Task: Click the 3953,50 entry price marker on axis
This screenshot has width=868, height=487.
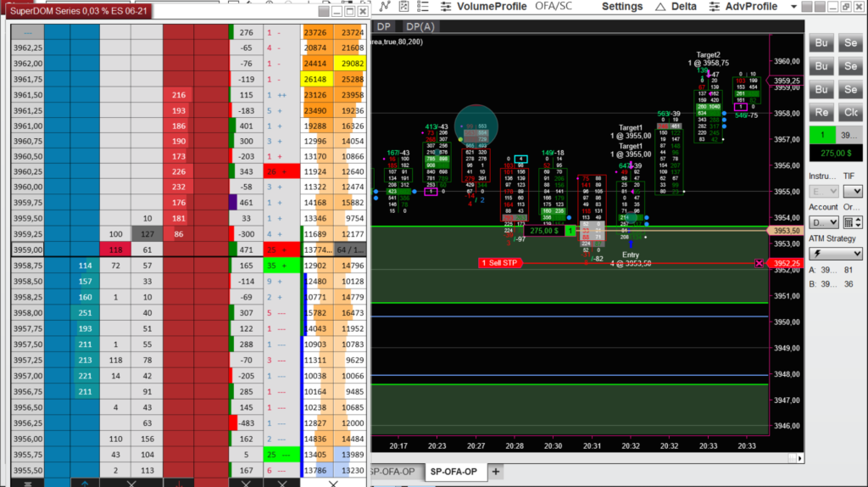Action: pos(786,231)
